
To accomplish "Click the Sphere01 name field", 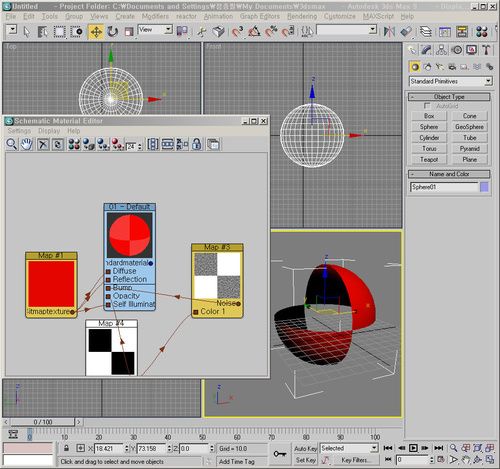I will tap(444, 187).
